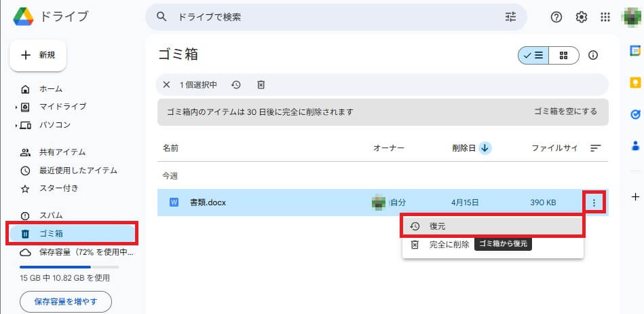Open the Help question mark icon
This screenshot has height=314, width=644.
556,17
